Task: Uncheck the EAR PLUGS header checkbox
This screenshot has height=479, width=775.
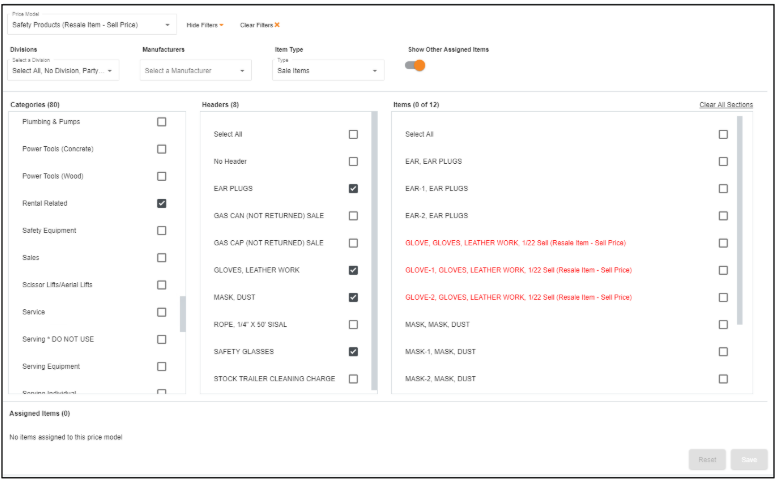Action: [353, 188]
